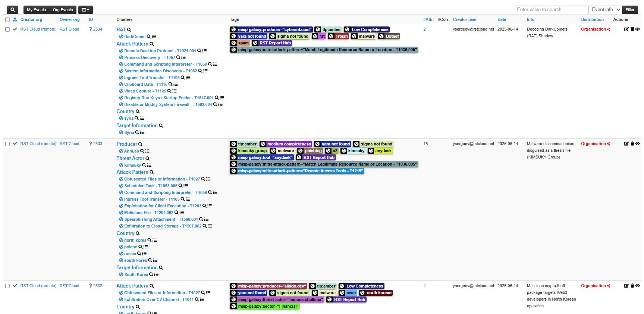
Task: View event 2533 using the eye icon
Action: pyautogui.click(x=638, y=144)
